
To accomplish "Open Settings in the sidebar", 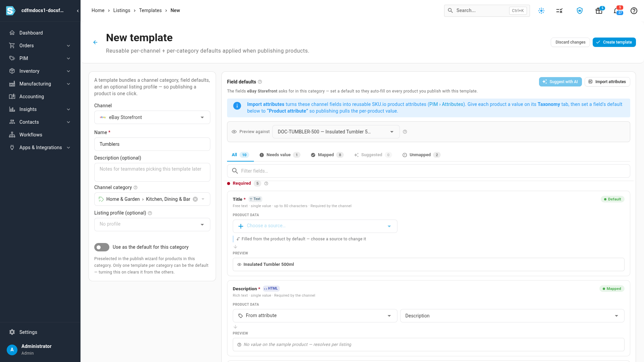I will coord(40,332).
